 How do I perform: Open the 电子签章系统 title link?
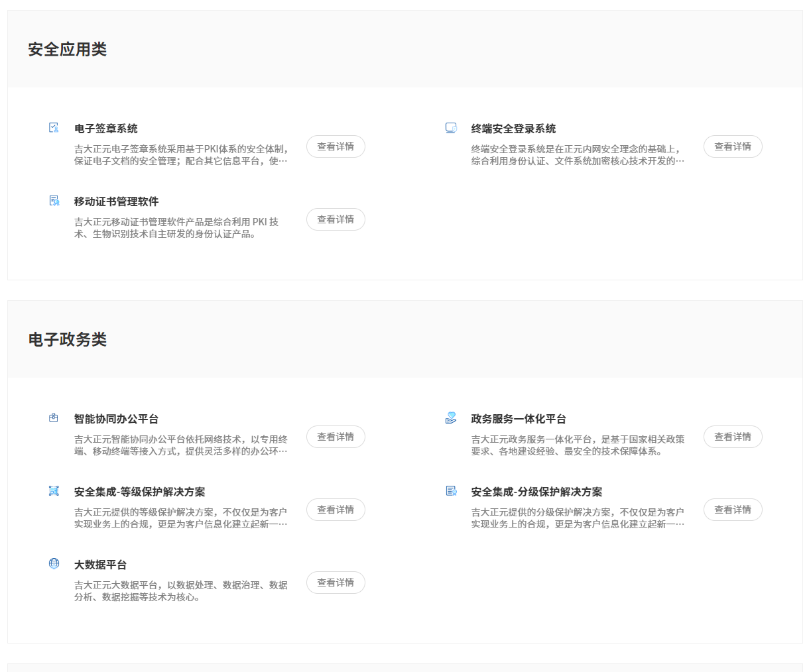point(106,129)
